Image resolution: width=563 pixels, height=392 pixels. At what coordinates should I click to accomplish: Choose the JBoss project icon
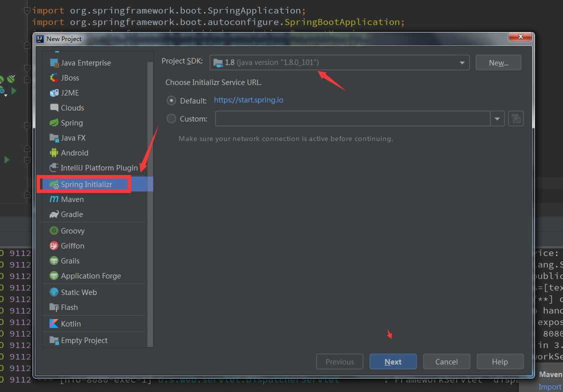[54, 78]
